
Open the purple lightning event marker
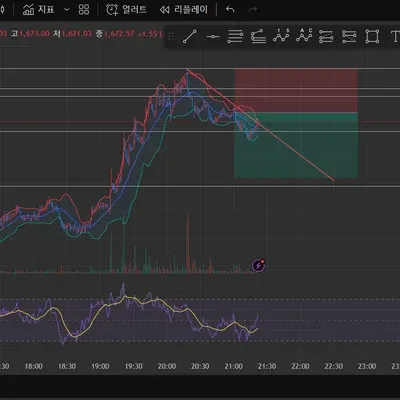pyautogui.click(x=259, y=265)
